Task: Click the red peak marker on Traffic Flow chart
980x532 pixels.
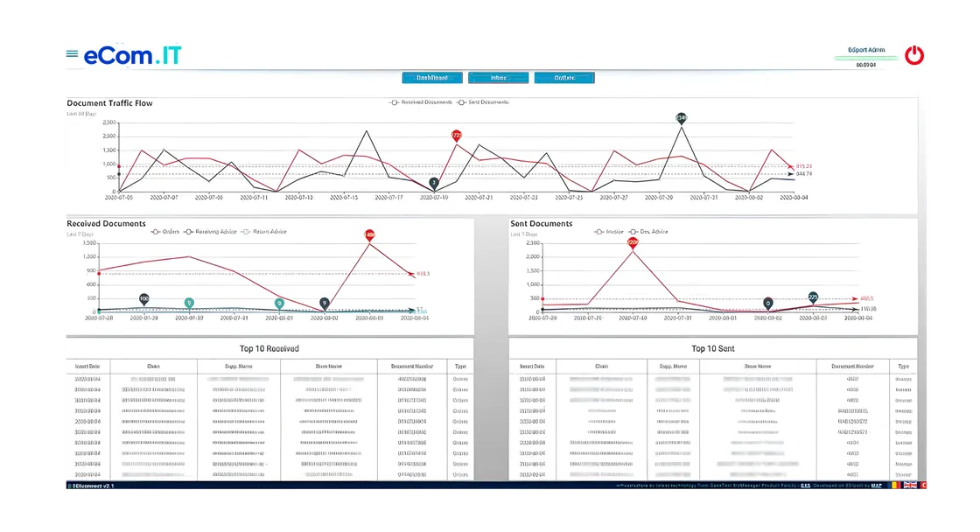Action: (x=457, y=136)
